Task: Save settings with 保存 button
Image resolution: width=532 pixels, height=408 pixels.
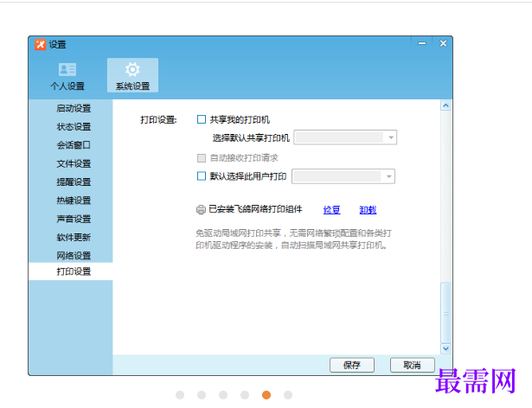Action: [x=352, y=365]
